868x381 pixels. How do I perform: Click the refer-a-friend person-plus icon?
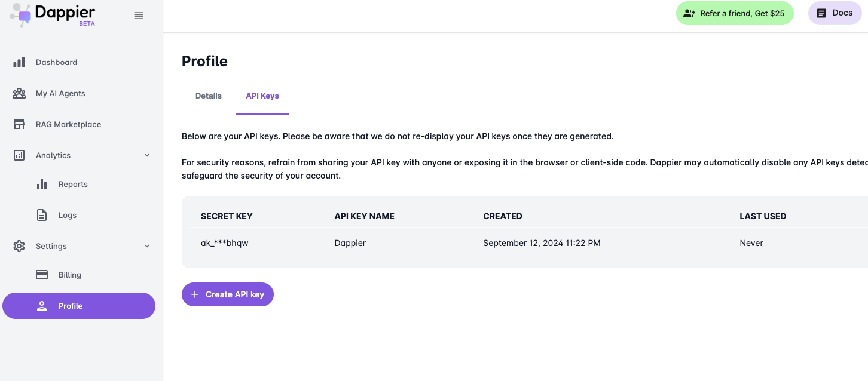point(689,13)
